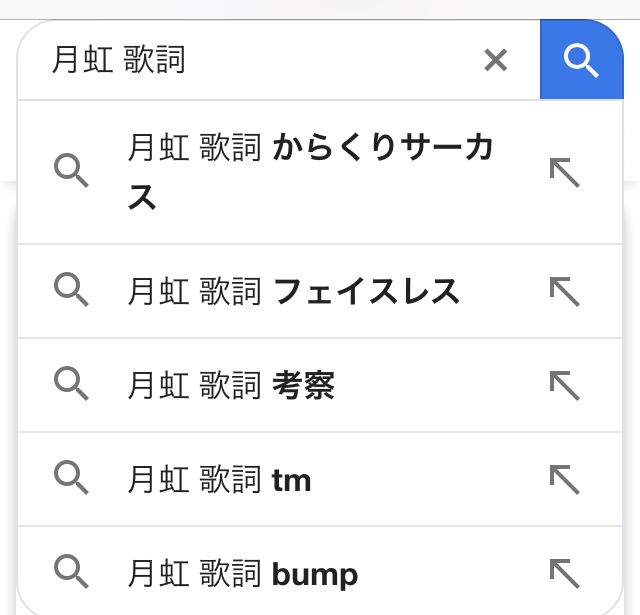The image size is (640, 615).
Task: Pick the 月虹 歌詞 tm suggestion
Action: (220, 480)
